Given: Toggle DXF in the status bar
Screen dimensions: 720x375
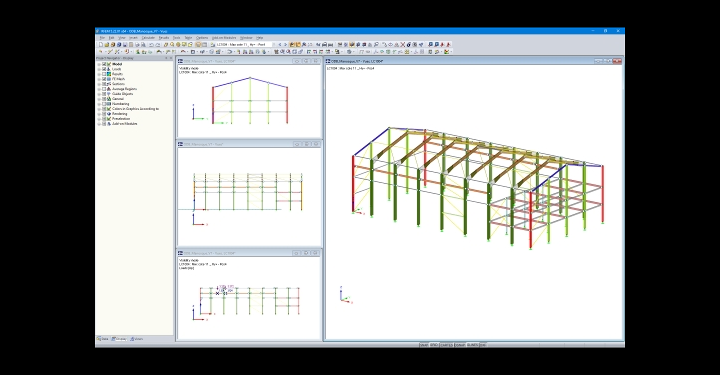Looking at the screenshot, I should [483, 345].
